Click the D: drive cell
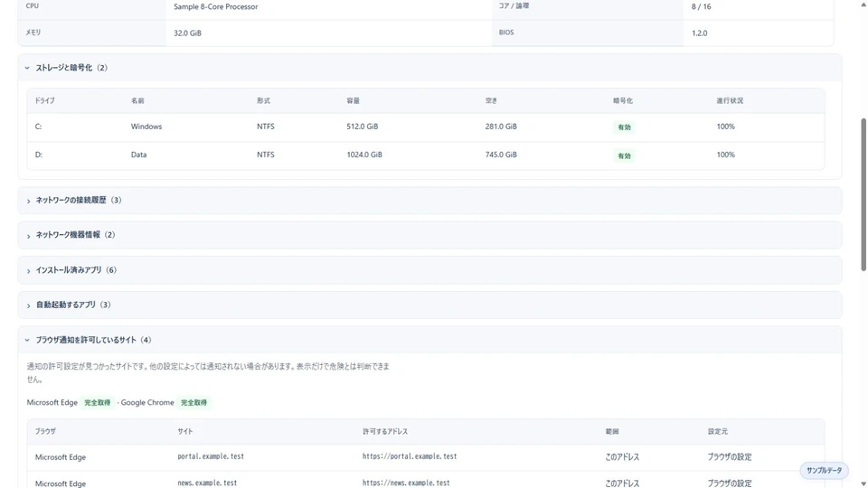Screen dimensions: 868x488 [x=39, y=155]
